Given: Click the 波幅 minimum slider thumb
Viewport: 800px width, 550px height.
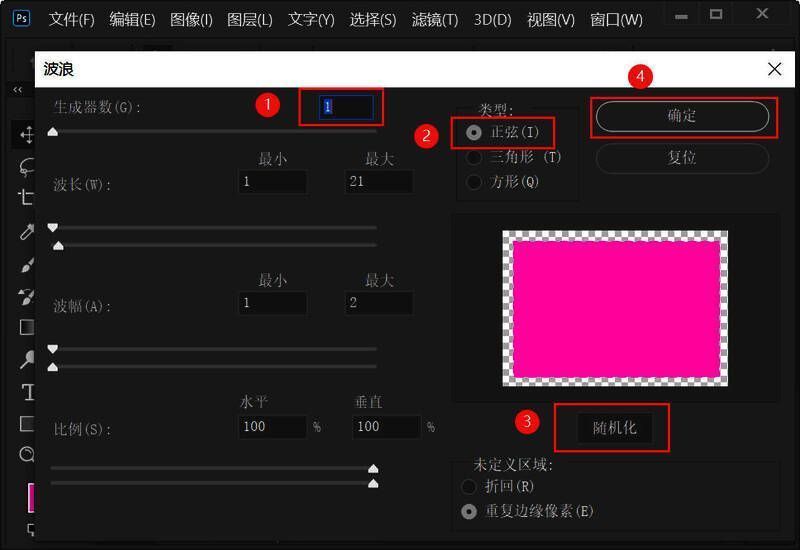Looking at the screenshot, I should pyautogui.click(x=53, y=349).
